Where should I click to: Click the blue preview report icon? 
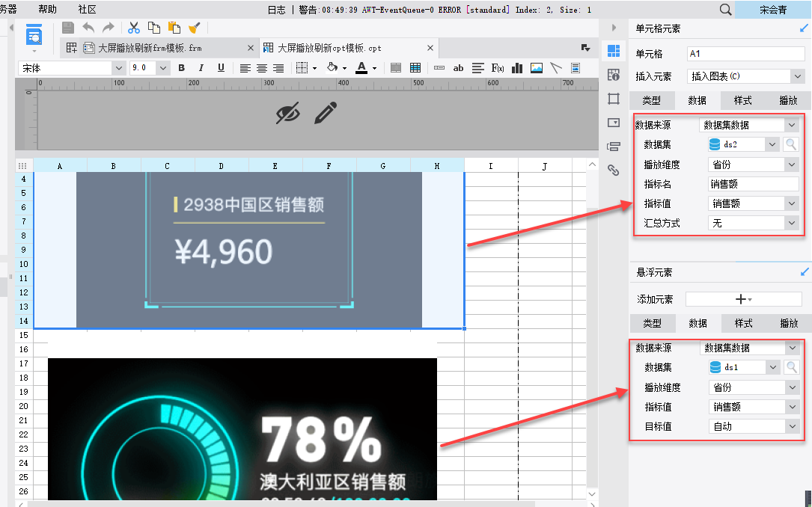pos(34,35)
